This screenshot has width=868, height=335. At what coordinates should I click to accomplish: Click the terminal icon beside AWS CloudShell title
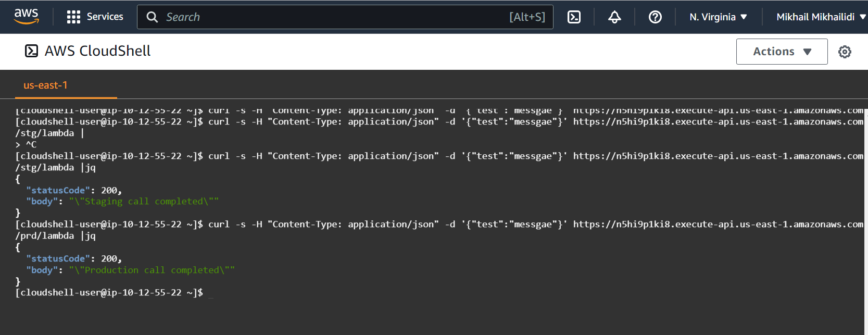pyautogui.click(x=32, y=51)
